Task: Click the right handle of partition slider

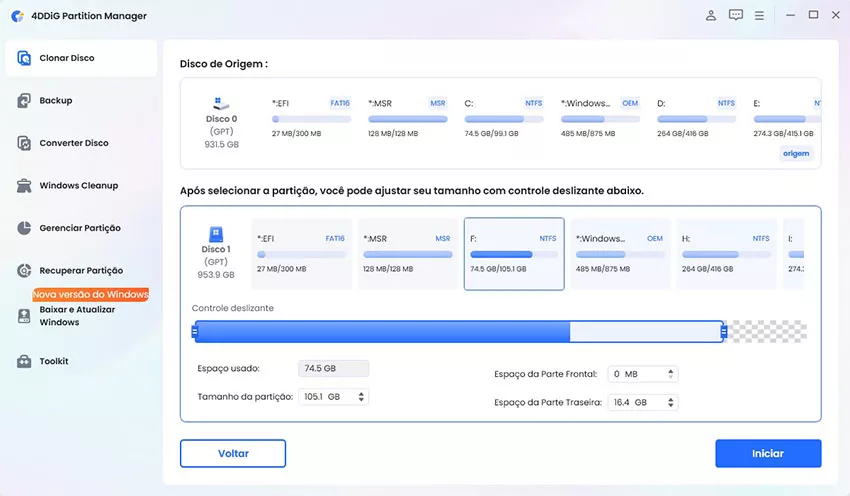Action: (x=724, y=331)
